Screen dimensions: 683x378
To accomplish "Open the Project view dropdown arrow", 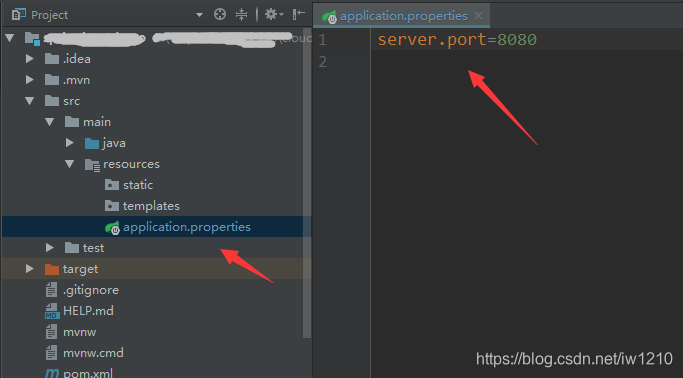I will pos(199,15).
